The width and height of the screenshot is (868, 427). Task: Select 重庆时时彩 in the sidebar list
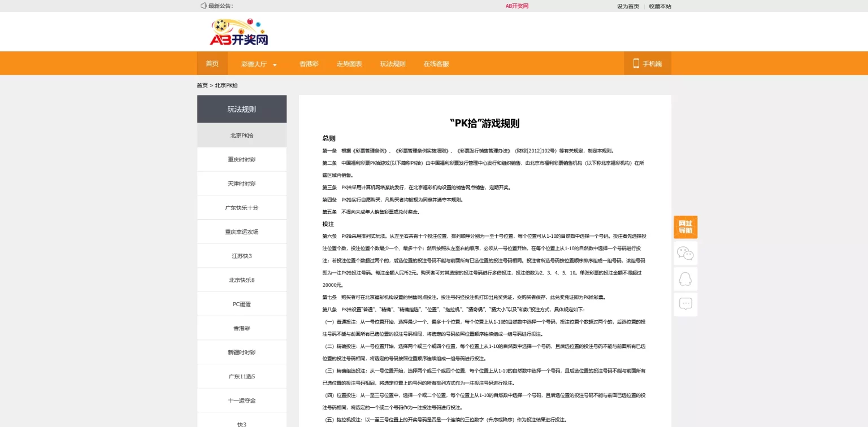(x=242, y=160)
